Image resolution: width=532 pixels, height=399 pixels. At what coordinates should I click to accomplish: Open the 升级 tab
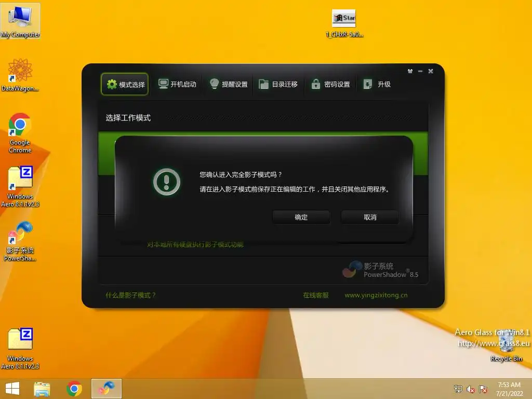click(x=377, y=84)
